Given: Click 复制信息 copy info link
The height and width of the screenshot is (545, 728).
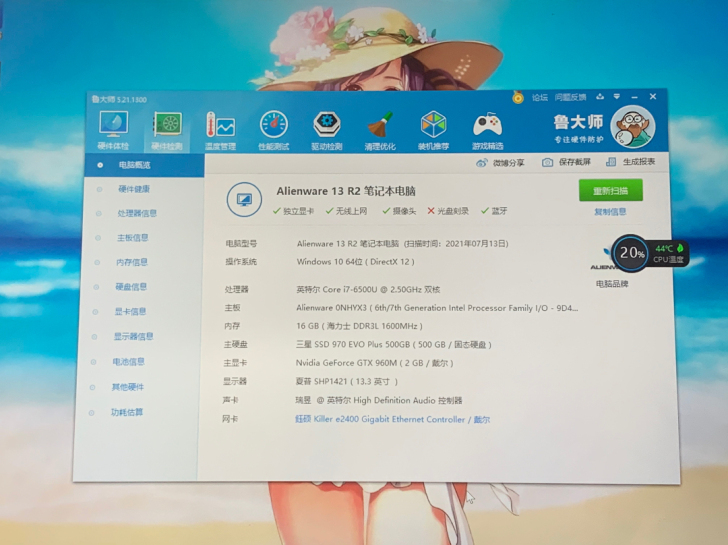Looking at the screenshot, I should 610,212.
